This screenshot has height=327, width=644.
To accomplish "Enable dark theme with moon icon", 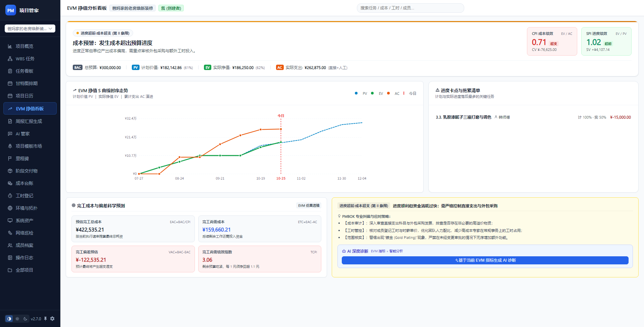I will 25,319.
